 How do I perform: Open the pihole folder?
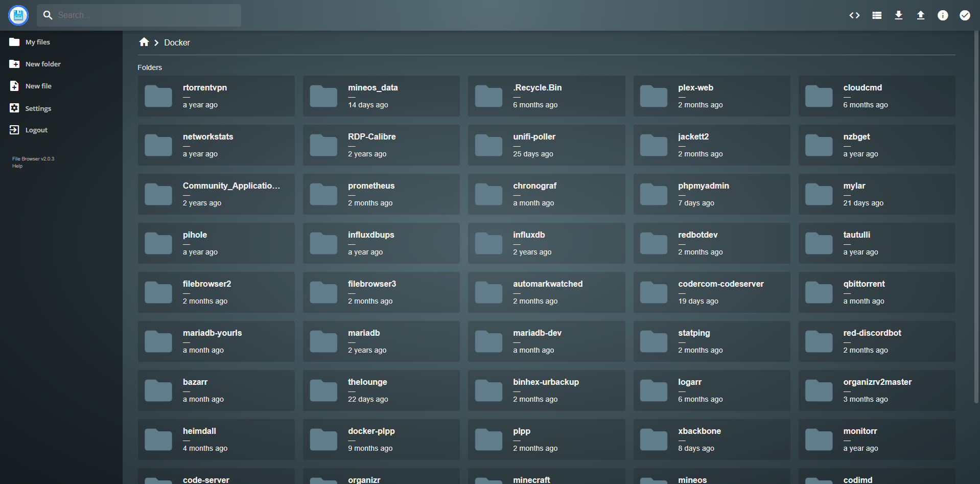[x=216, y=243]
